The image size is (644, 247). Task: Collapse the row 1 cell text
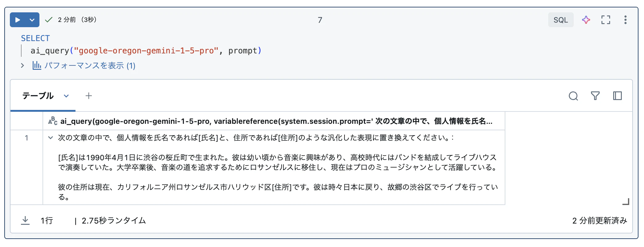pyautogui.click(x=51, y=138)
